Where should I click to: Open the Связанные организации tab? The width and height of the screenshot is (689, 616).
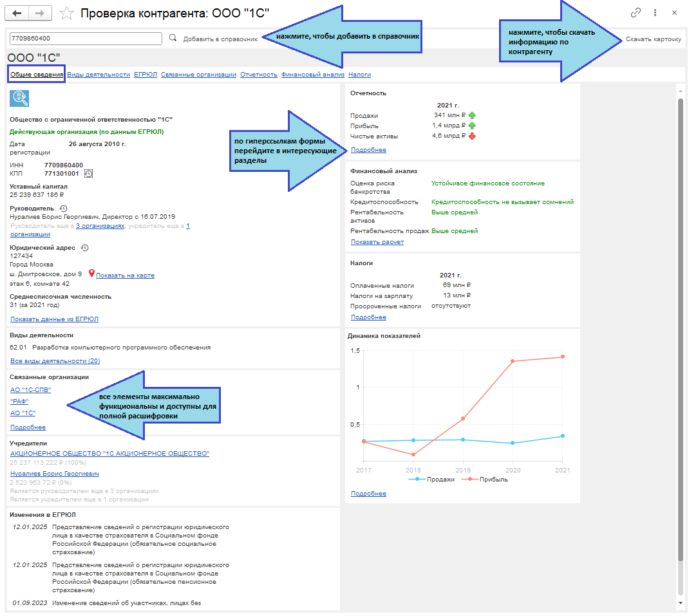coord(198,75)
